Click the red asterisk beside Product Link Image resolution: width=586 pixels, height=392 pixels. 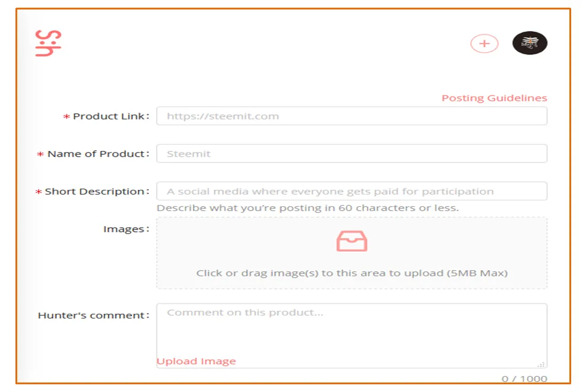(x=66, y=117)
